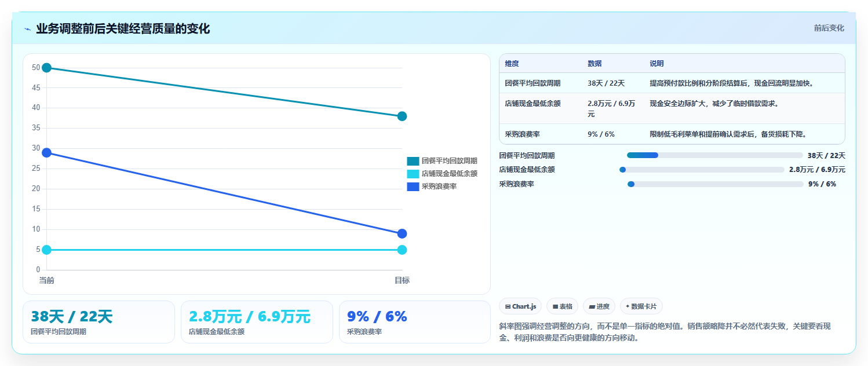
Task: Click the 团餐平均回款周期 point at 目标
Action: [x=402, y=116]
